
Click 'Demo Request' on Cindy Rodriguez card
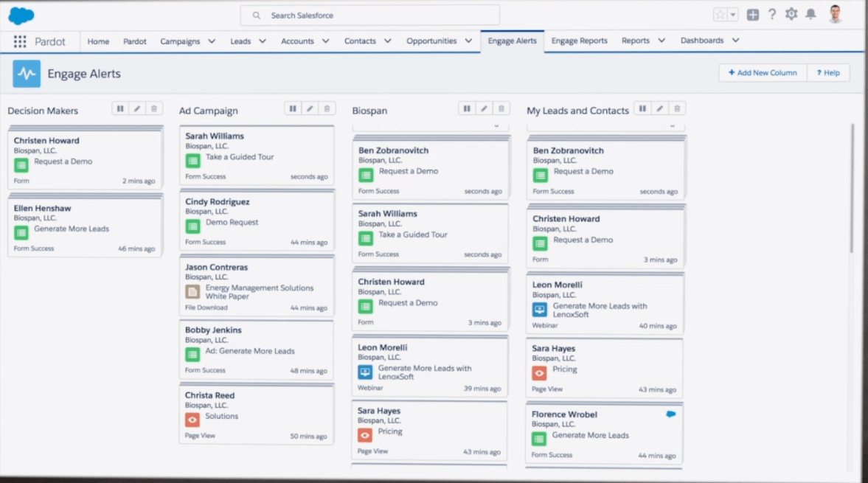[232, 223]
